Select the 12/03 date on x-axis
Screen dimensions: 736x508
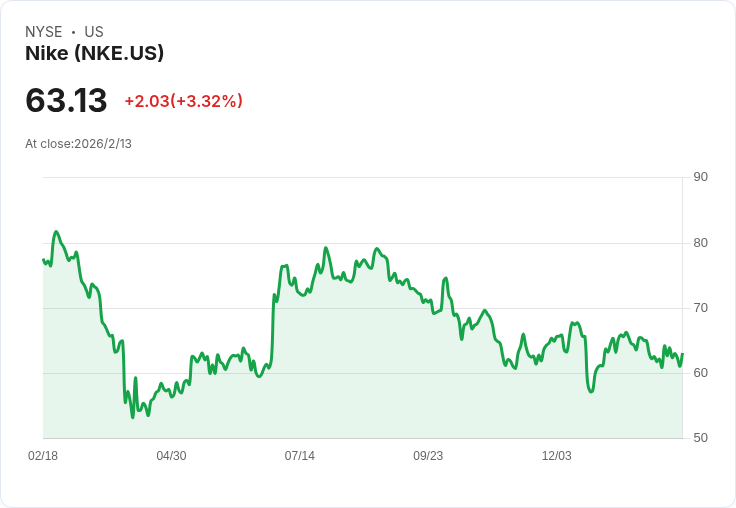tap(557, 456)
